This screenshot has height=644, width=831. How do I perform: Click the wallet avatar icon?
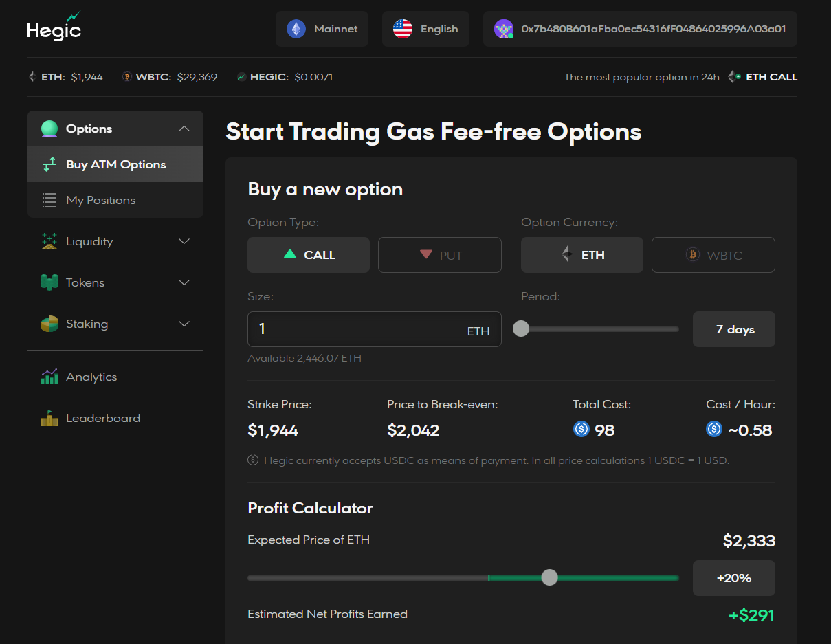point(504,29)
